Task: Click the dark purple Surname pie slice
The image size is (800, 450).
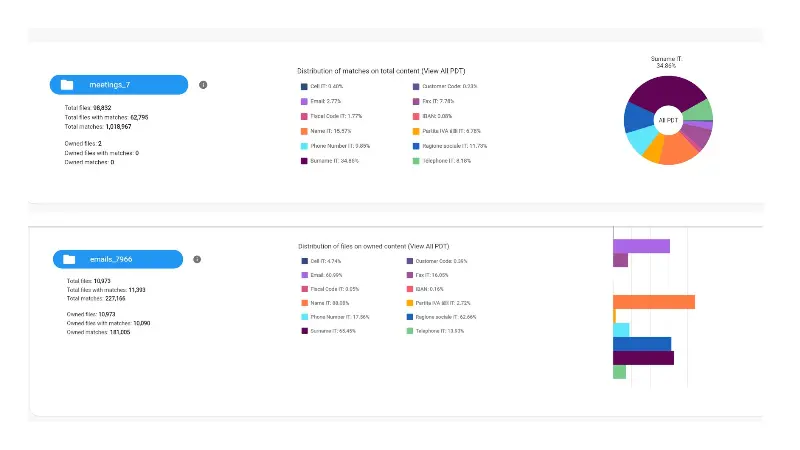Action: (666, 92)
